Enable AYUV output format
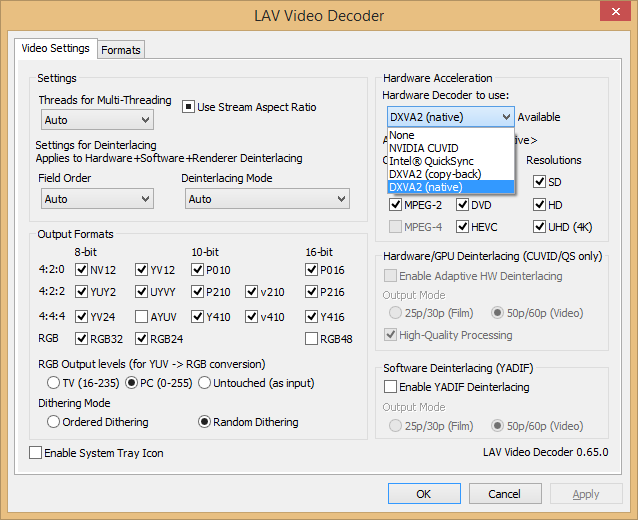The width and height of the screenshot is (638, 520). pos(141,317)
